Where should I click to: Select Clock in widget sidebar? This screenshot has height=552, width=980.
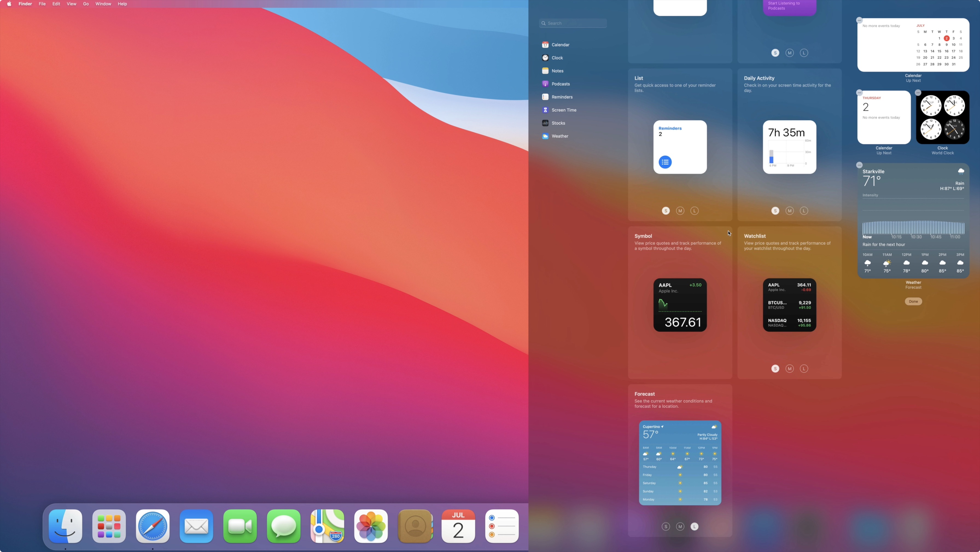click(x=557, y=58)
